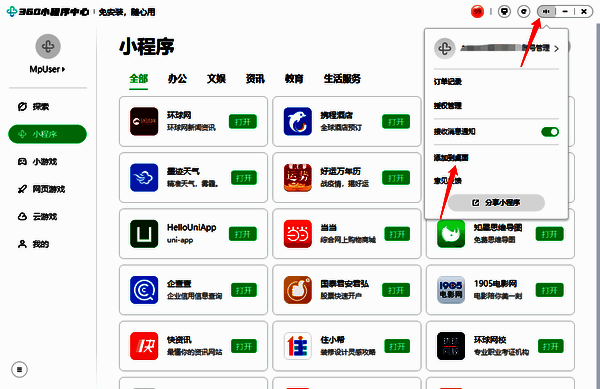The image size is (600, 389).
Task: Click the 好运万年历 app icon
Action: pos(298,178)
